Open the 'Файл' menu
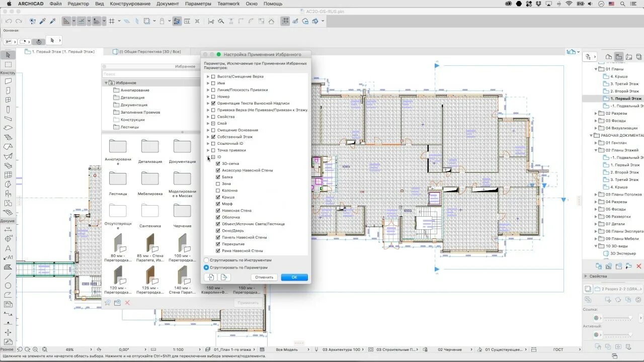Image resolution: width=644 pixels, height=362 pixels. 56,4
